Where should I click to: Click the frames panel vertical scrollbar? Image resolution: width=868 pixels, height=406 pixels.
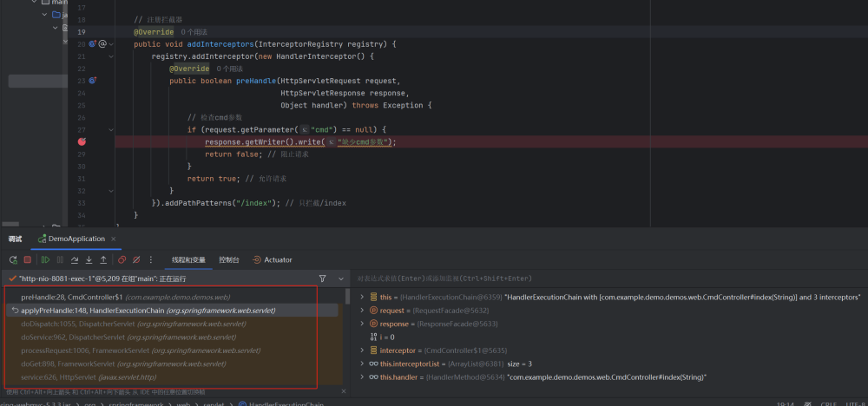tap(348, 296)
